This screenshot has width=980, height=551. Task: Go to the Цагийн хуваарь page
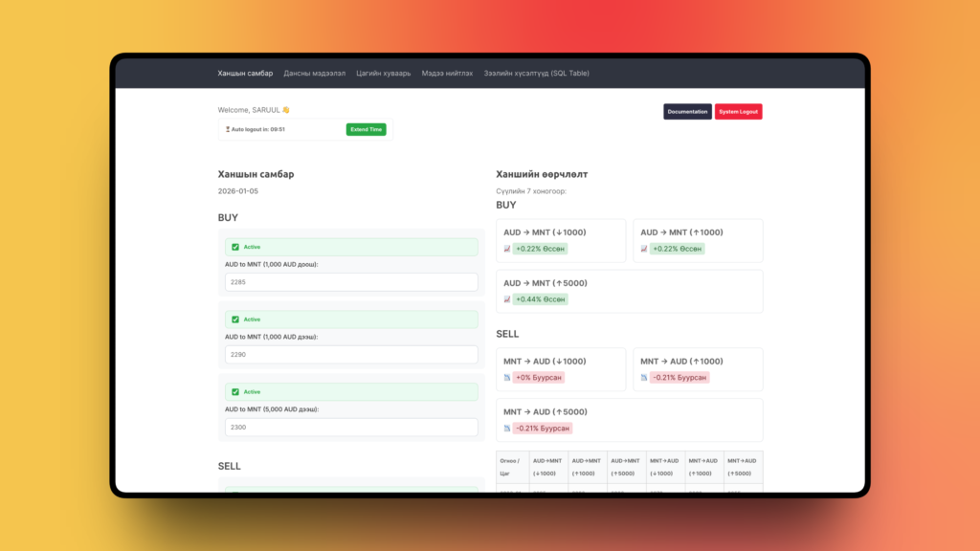(383, 74)
